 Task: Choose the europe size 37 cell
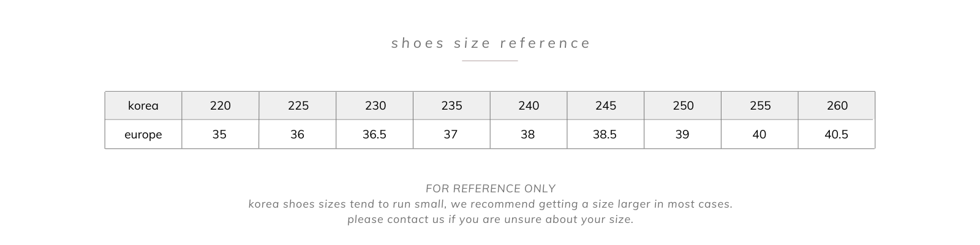[451, 135]
